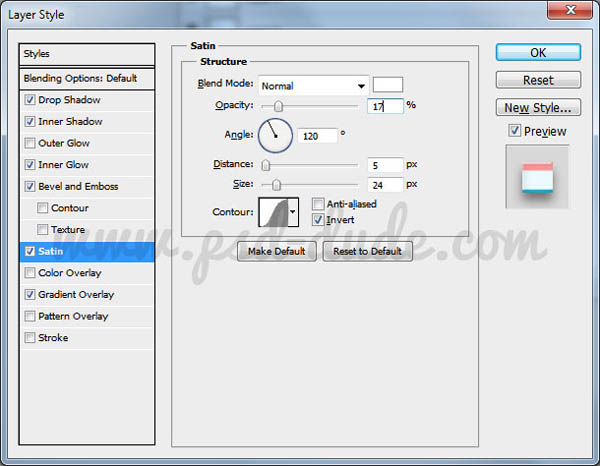Screen dimensions: 600x466
Task: Open the Blend Mode dropdown
Action: (x=313, y=86)
